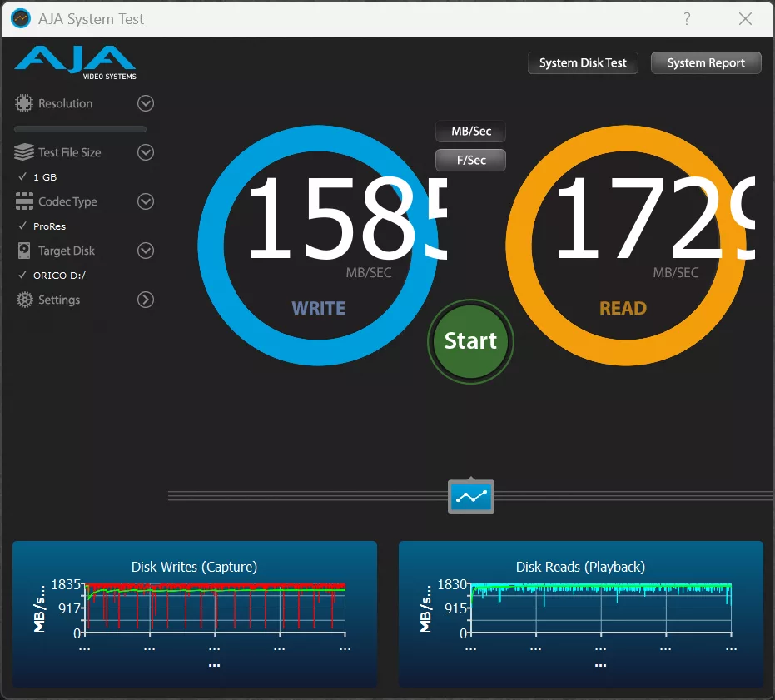Expand the Codec Type dropdown arrow
775x700 pixels.
pyautogui.click(x=146, y=202)
